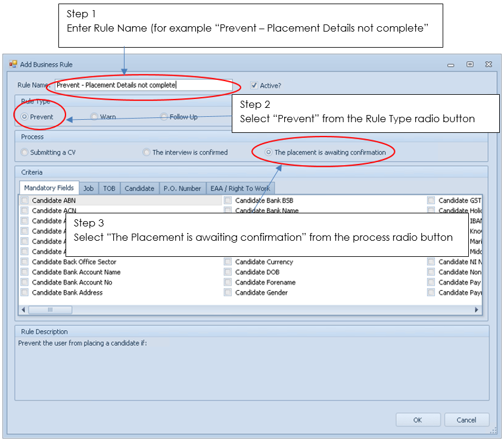Click into the Rule Name text field
This screenshot has width=504, height=441.
[143, 85]
